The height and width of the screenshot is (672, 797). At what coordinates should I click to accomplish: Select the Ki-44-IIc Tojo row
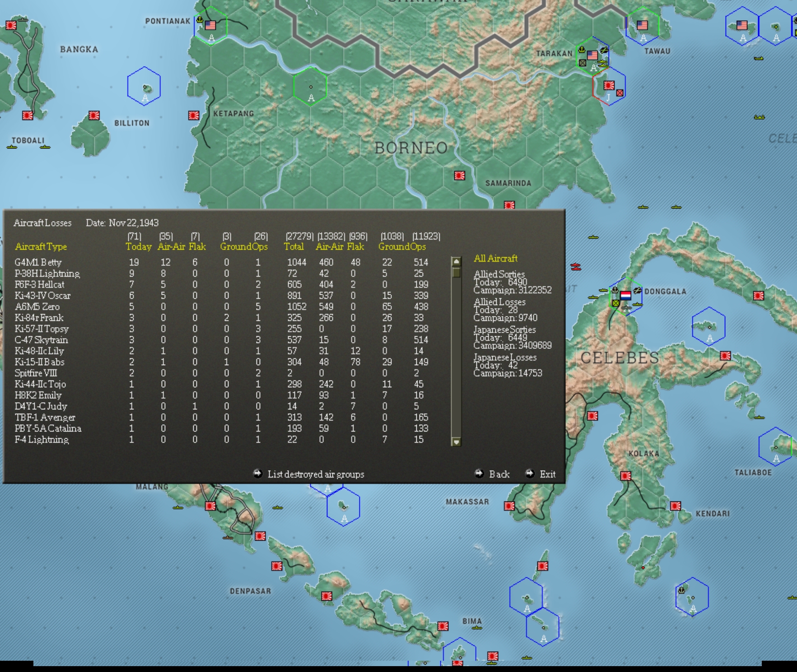222,384
